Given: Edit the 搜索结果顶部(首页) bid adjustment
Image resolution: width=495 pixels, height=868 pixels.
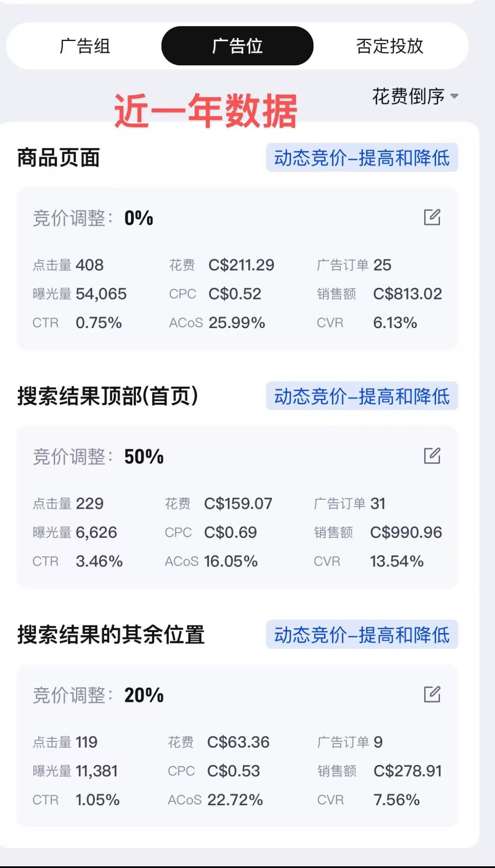Looking at the screenshot, I should [432, 456].
